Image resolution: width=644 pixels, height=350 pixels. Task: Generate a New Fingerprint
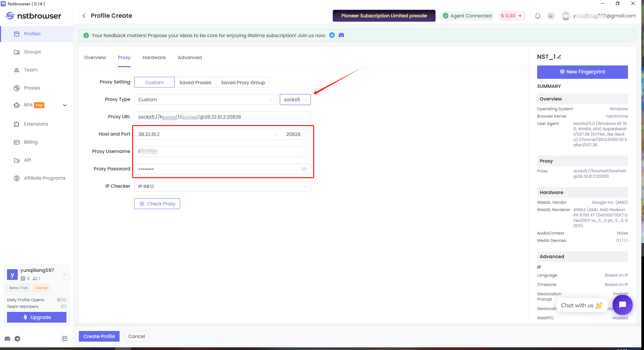point(582,72)
